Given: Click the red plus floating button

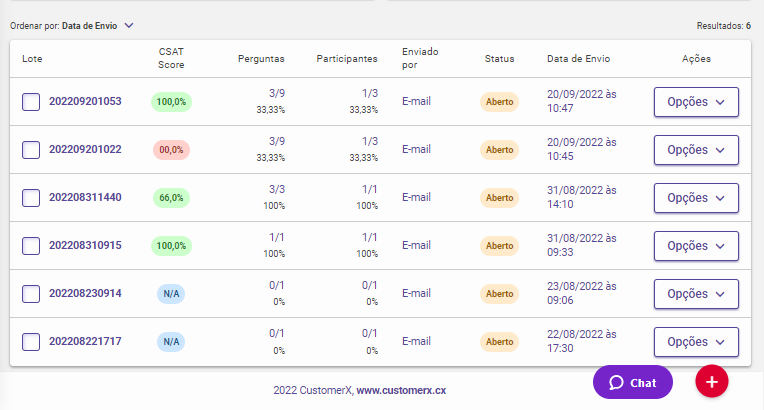Looking at the screenshot, I should click(711, 382).
